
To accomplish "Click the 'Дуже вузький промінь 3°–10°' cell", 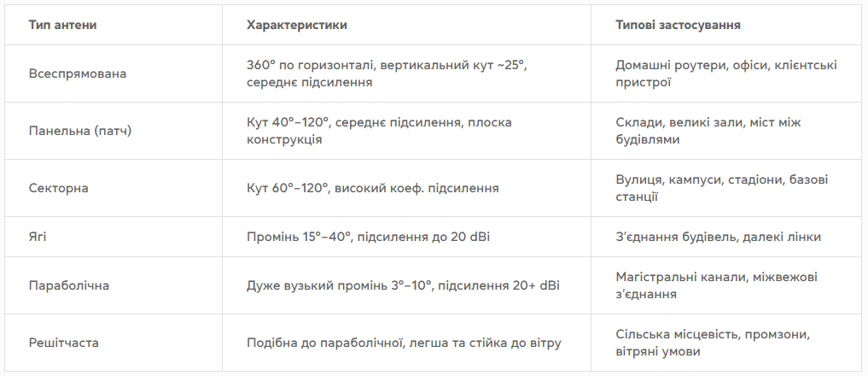I will tap(403, 285).
